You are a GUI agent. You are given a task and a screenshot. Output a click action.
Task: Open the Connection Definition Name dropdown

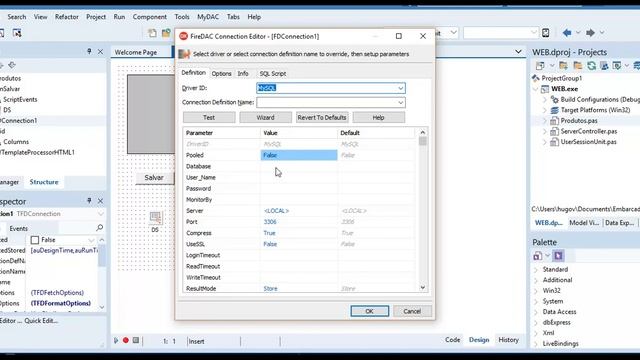click(x=400, y=102)
